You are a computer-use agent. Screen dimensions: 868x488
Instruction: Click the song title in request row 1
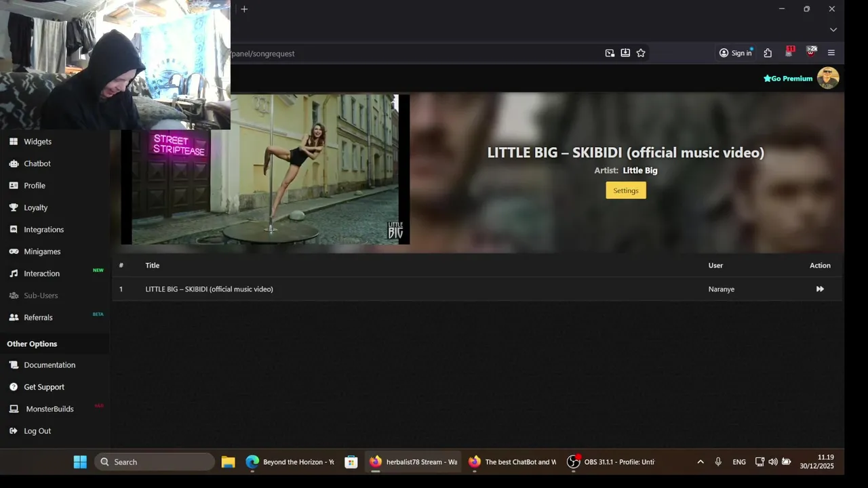click(x=209, y=289)
